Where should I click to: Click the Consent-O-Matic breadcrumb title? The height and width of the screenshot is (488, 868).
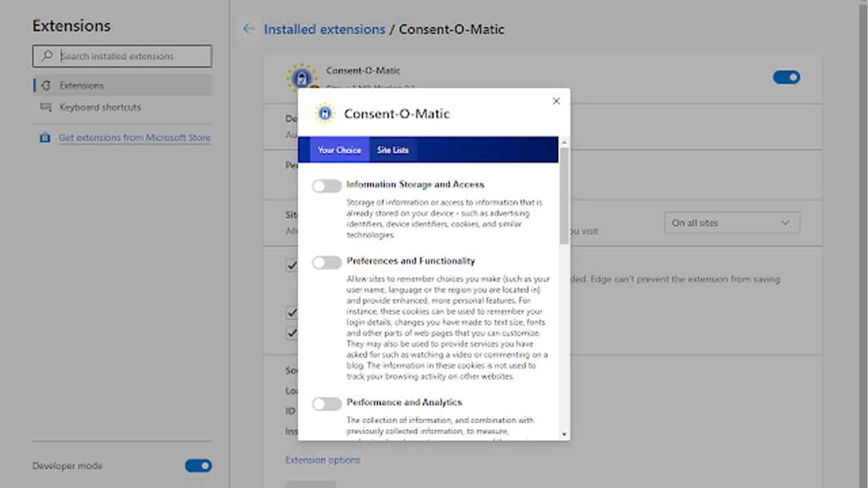452,29
